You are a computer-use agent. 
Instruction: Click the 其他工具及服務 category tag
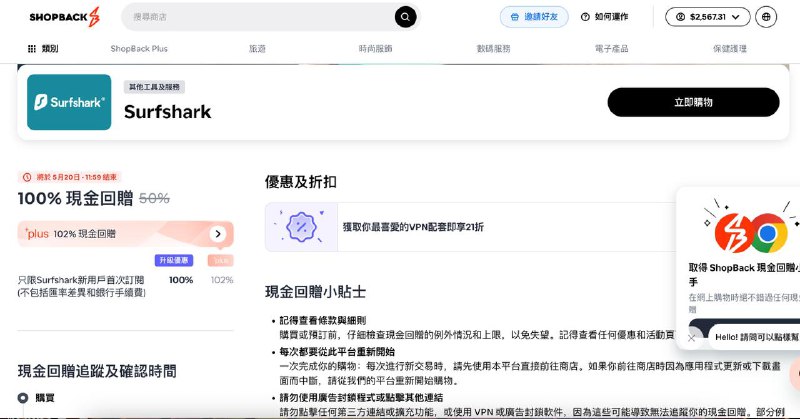click(x=154, y=87)
